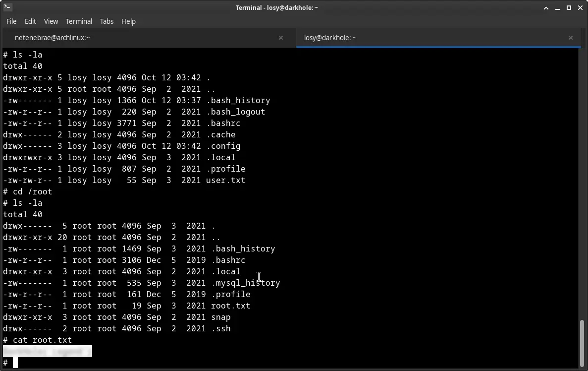
Task: Expand the View menu
Action: click(x=51, y=21)
